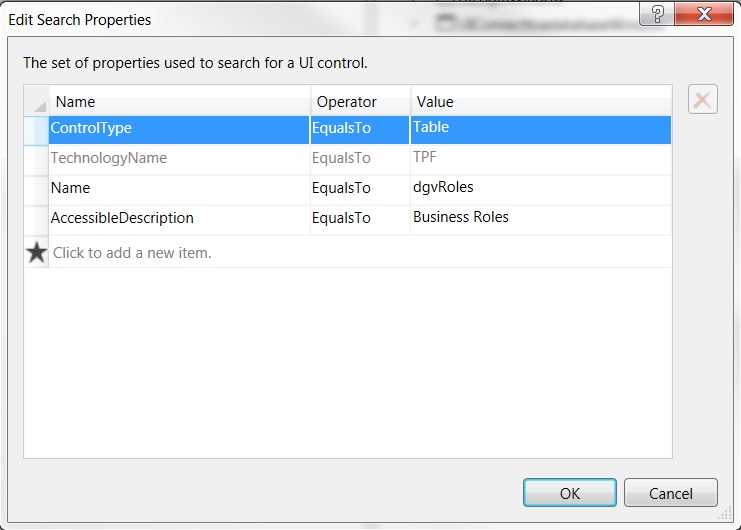The height and width of the screenshot is (530, 741).
Task: Edit the dgvRoles value cell
Action: pyautogui.click(x=540, y=189)
